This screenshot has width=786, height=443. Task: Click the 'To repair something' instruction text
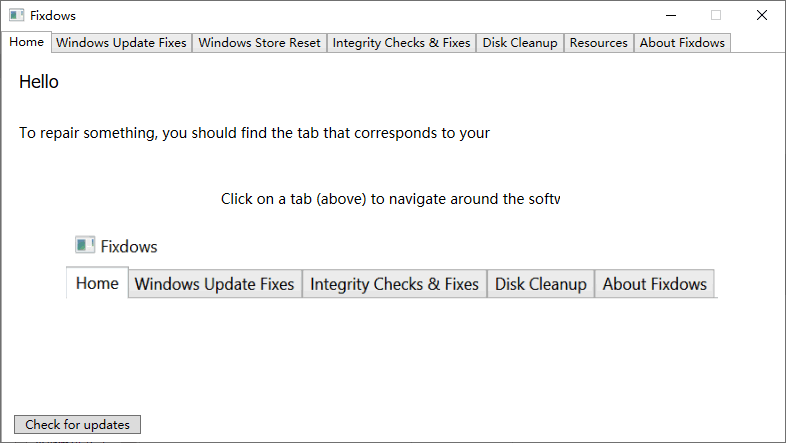[x=254, y=133]
